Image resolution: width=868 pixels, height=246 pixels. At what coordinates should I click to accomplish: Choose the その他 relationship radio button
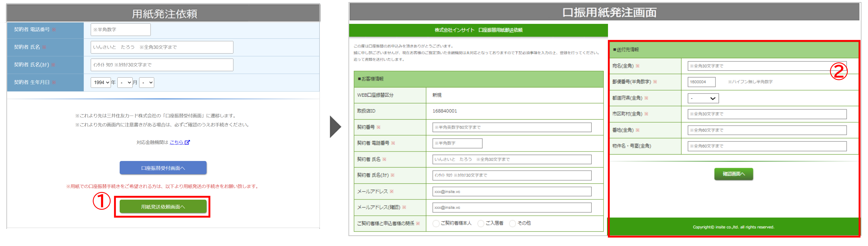tap(513, 224)
